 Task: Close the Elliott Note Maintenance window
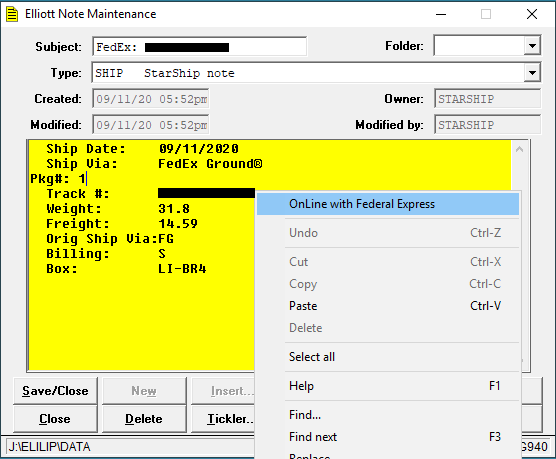532,14
